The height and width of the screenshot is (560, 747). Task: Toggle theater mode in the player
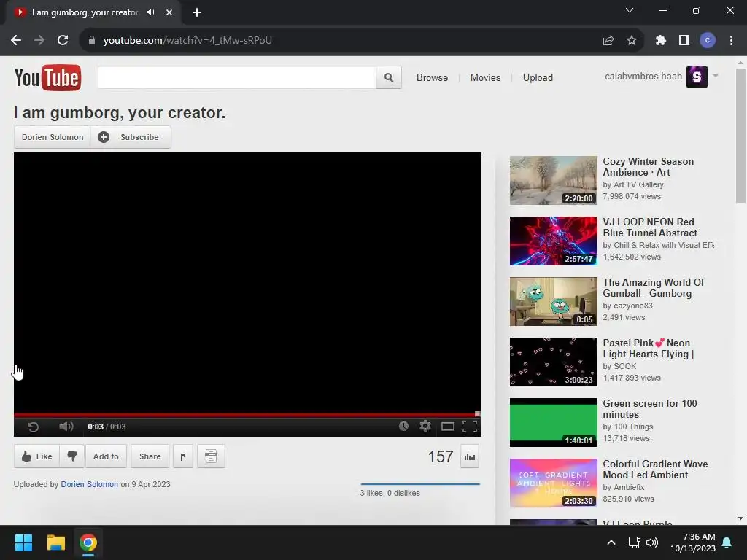coord(447,426)
